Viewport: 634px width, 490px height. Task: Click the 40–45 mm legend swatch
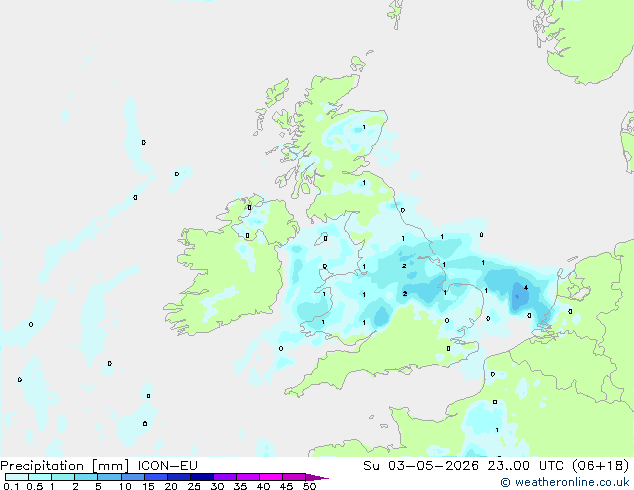coord(271,477)
